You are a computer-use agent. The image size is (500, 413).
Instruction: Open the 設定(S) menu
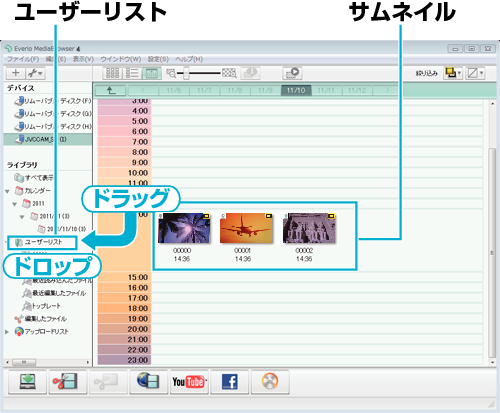tap(158, 59)
